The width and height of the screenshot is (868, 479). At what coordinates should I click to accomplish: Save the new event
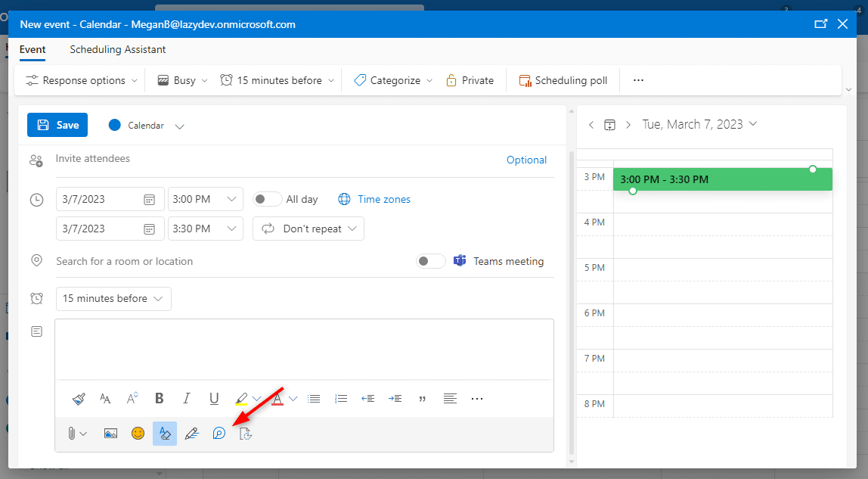point(57,124)
